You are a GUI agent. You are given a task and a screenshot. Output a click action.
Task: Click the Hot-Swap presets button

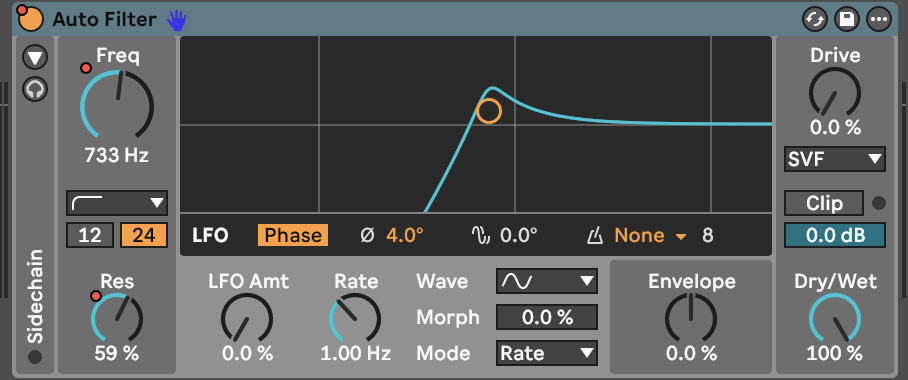pyautogui.click(x=814, y=20)
